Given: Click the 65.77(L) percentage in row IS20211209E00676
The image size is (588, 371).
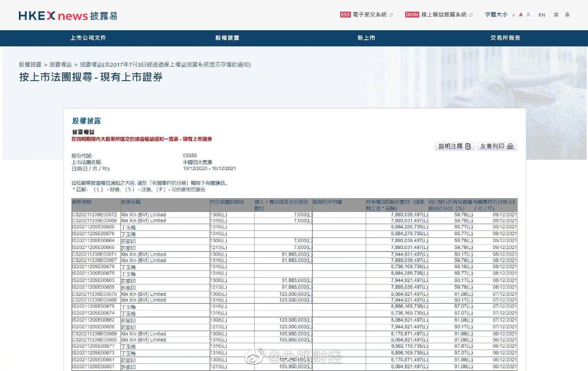Looking at the screenshot, I should [463, 234].
